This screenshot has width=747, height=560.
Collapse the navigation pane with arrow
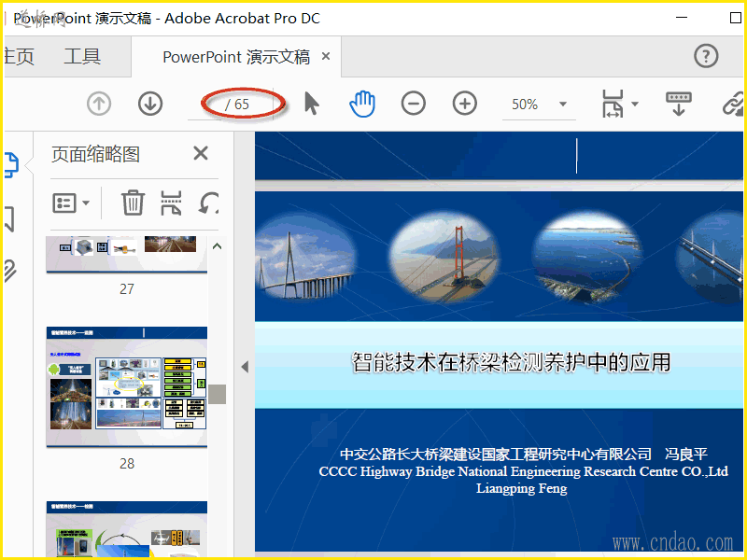pos(245,367)
